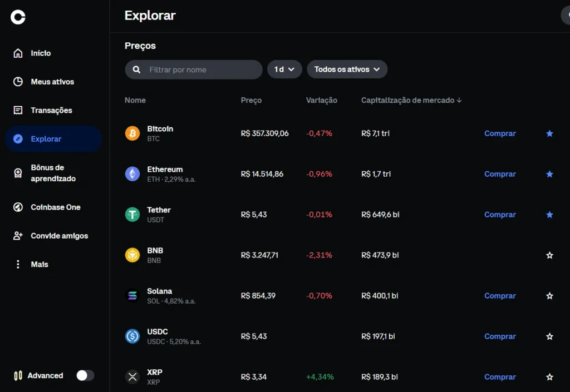
Task: Click Comprar for XRP
Action: coord(500,377)
